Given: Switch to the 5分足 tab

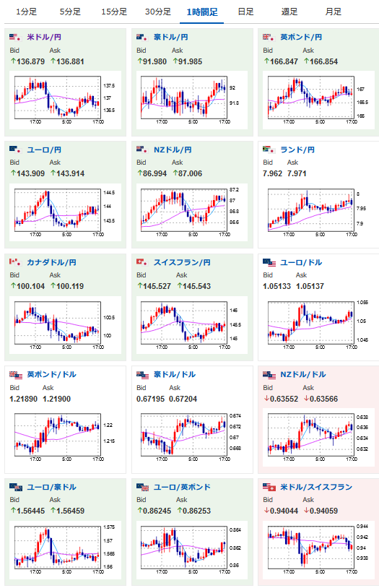Looking at the screenshot, I should click(x=70, y=12).
